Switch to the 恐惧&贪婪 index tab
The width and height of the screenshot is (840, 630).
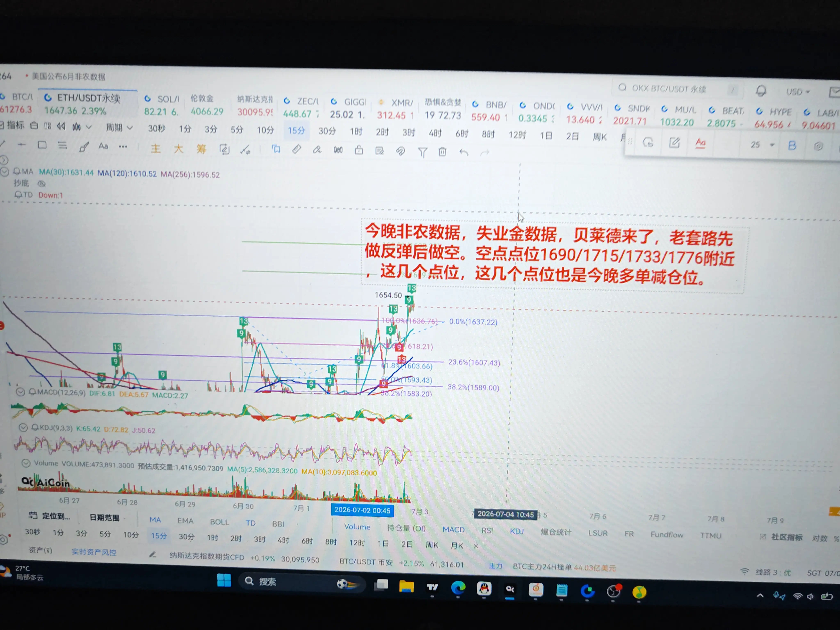point(443,109)
